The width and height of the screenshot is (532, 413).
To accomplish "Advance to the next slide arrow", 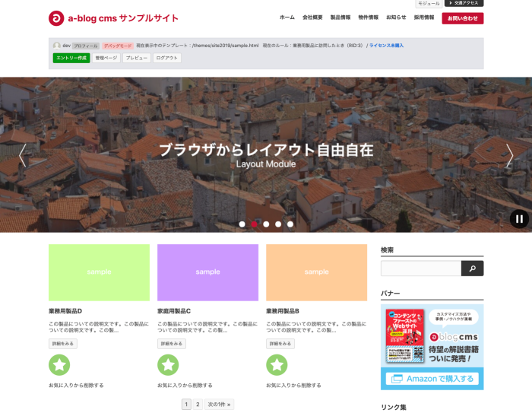I will 509,155.
